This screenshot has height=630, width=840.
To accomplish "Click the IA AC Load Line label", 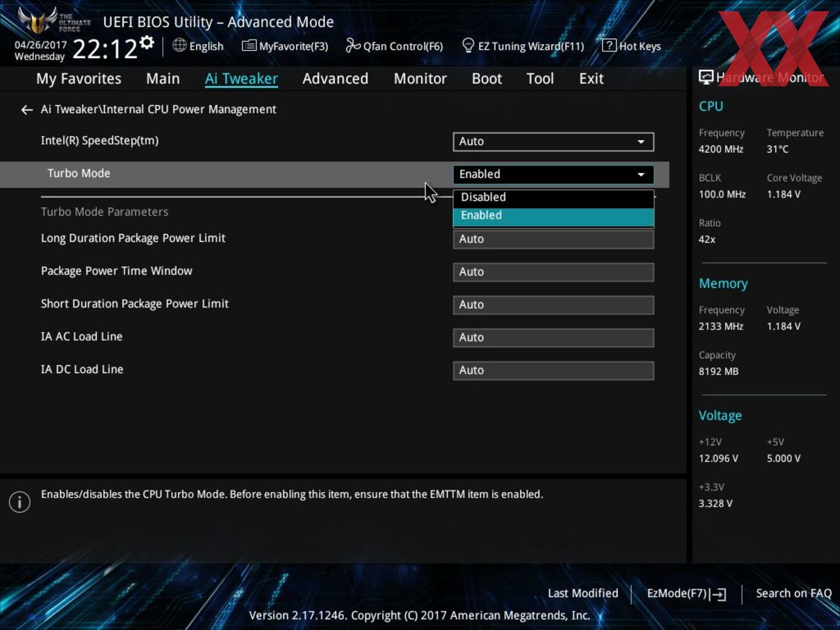I will click(x=82, y=337).
